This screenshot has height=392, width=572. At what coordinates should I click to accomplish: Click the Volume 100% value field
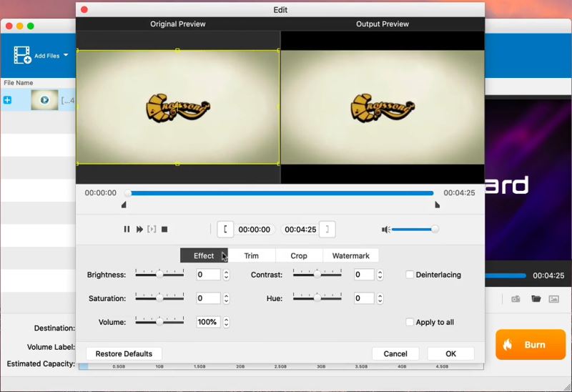[x=208, y=322]
